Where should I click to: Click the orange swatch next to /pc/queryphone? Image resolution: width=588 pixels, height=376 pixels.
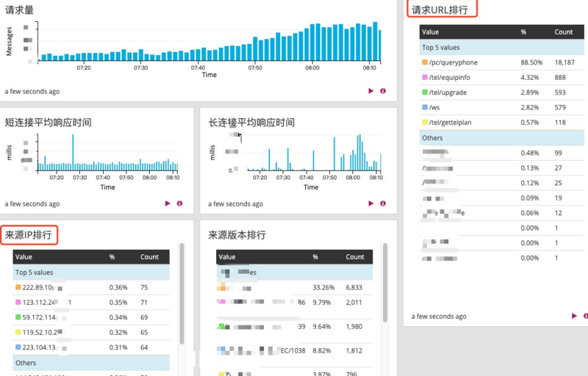click(x=425, y=62)
